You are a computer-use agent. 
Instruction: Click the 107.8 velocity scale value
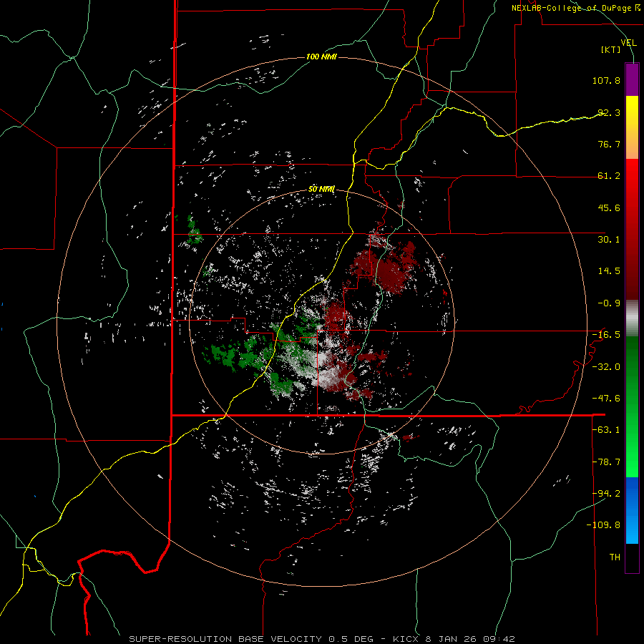pos(606,80)
